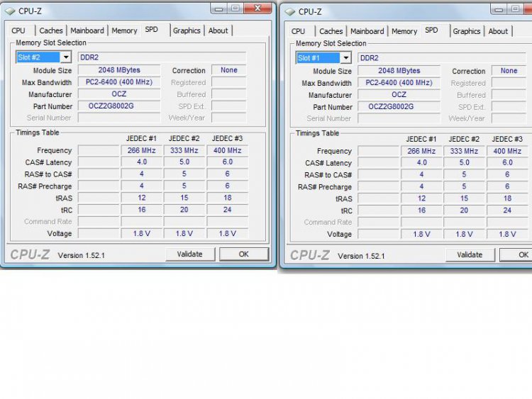Click CPU-Z title icon in left window

point(10,11)
